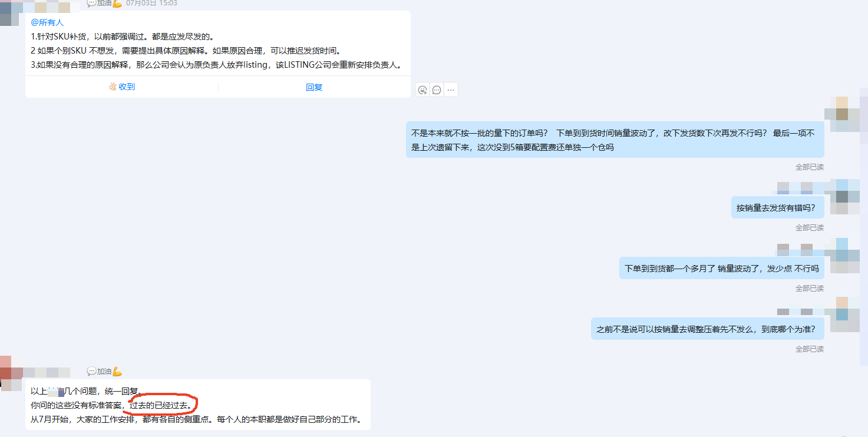
Task: Click the @所有人 mention link
Action: pyautogui.click(x=47, y=22)
